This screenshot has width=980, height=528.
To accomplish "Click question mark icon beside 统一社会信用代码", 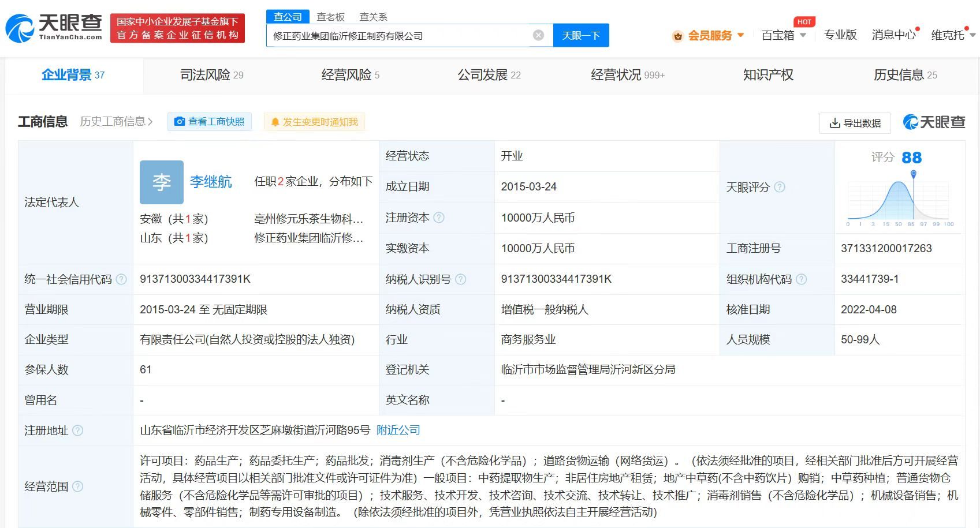I will [x=121, y=279].
